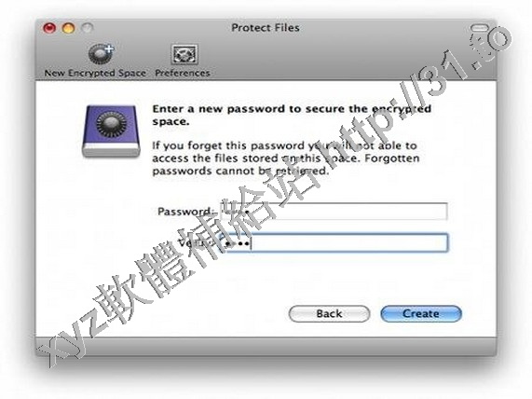Select the 'Preferences' toolbar label
The width and height of the screenshot is (532, 399).
point(183,73)
